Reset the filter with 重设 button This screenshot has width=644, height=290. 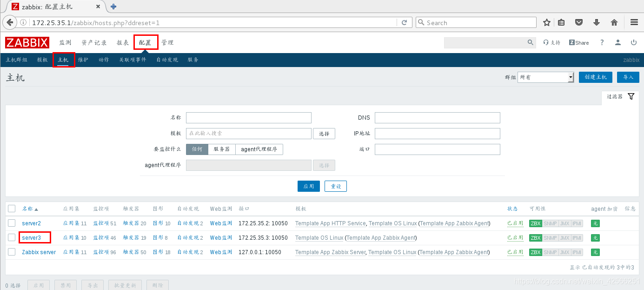[336, 186]
